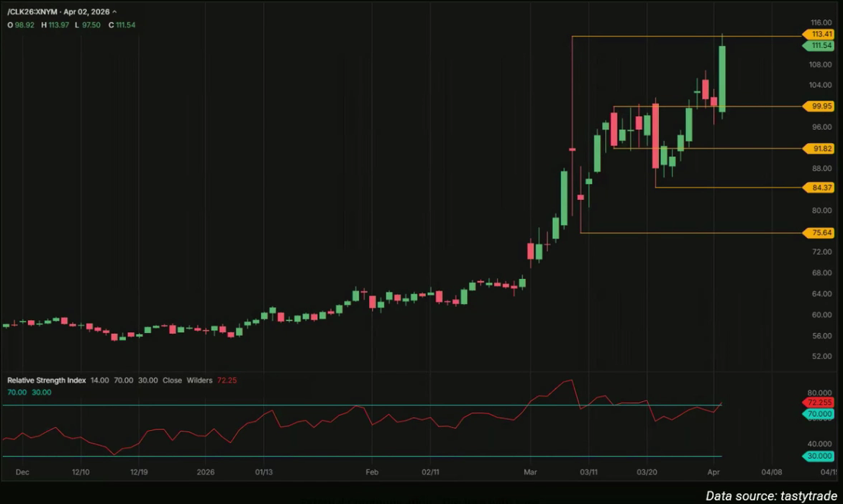The height and width of the screenshot is (504, 843).
Task: Click the Apr date axis label
Action: [x=714, y=472]
